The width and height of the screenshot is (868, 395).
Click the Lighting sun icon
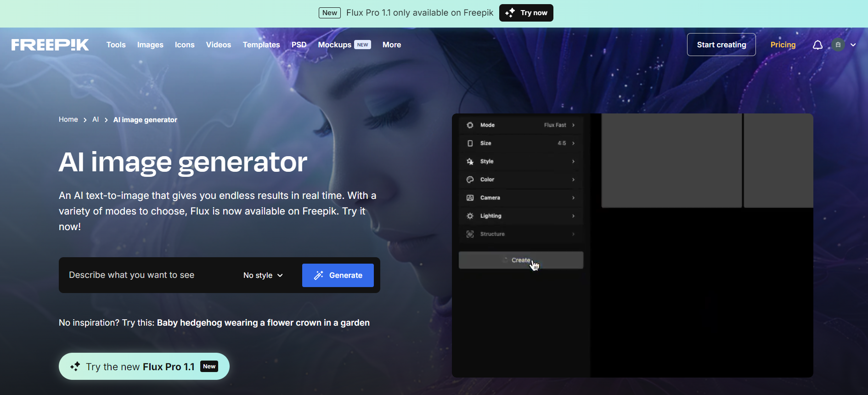pyautogui.click(x=470, y=216)
